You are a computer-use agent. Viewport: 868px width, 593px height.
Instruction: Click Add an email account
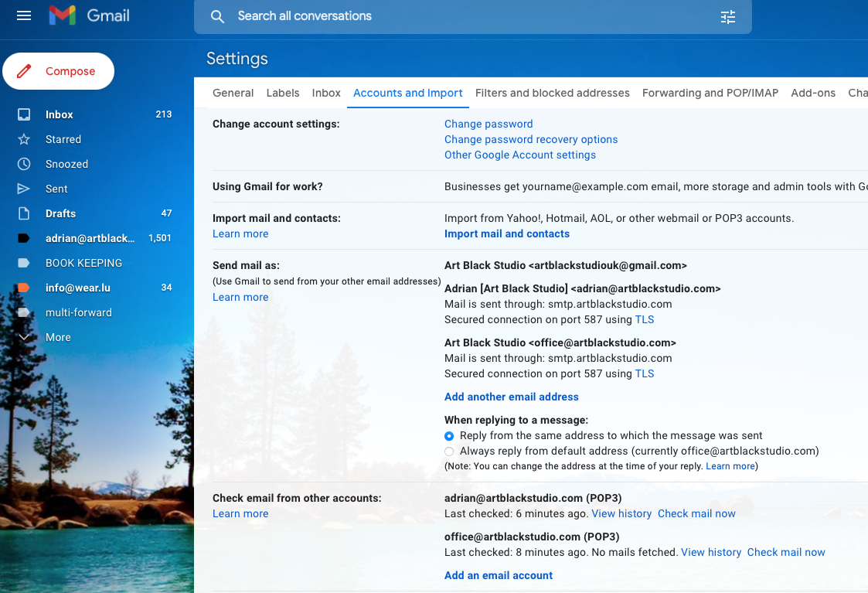click(499, 575)
